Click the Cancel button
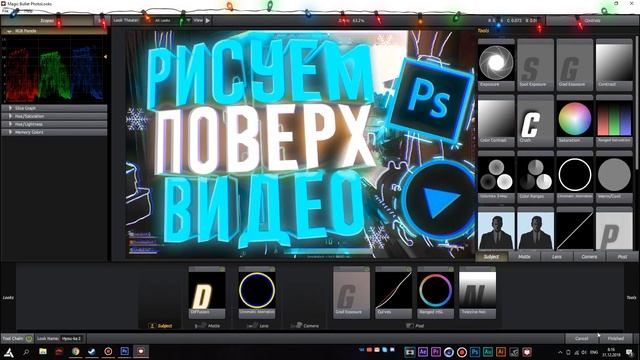640x360 pixels. [x=581, y=339]
